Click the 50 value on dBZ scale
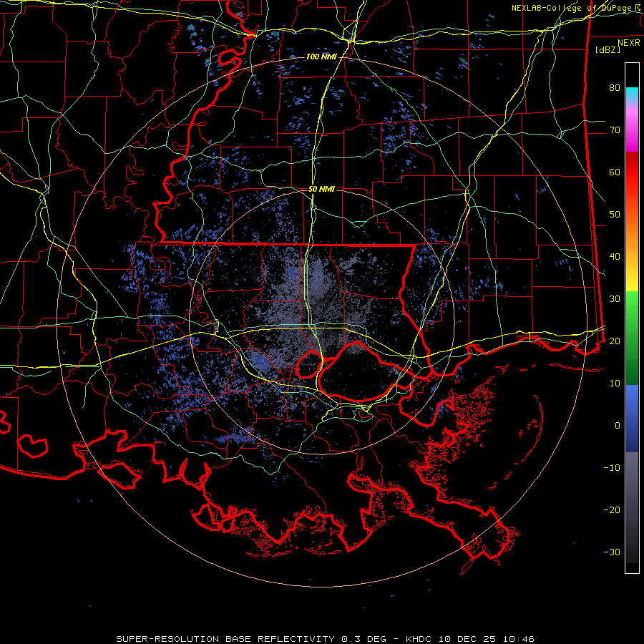644x644 pixels. click(x=615, y=215)
